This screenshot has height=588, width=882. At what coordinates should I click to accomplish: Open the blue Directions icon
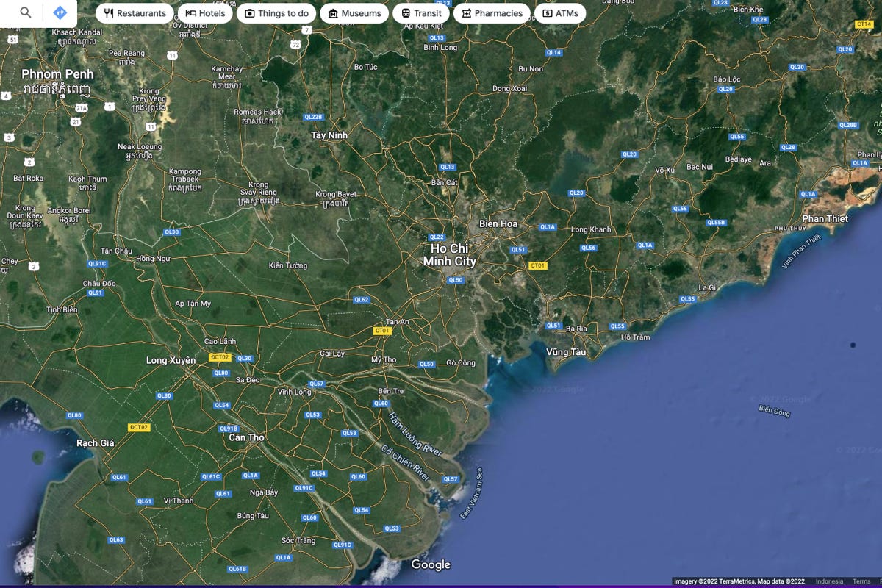pyautogui.click(x=60, y=12)
